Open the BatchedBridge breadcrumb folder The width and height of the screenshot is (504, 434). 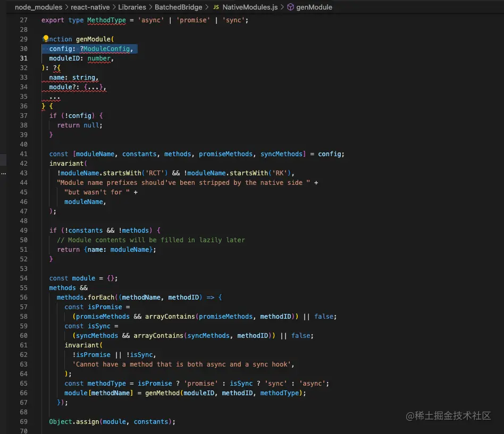179,7
